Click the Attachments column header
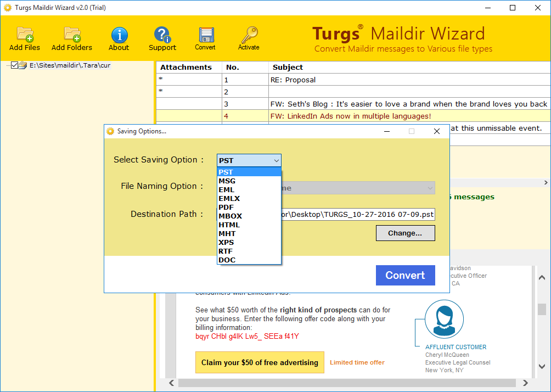The height and width of the screenshot is (392, 551). tap(189, 67)
